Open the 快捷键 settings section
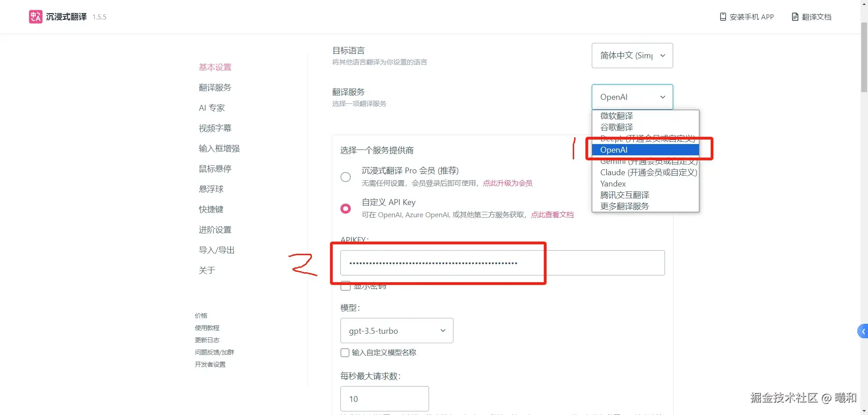868x415 pixels. click(x=211, y=209)
